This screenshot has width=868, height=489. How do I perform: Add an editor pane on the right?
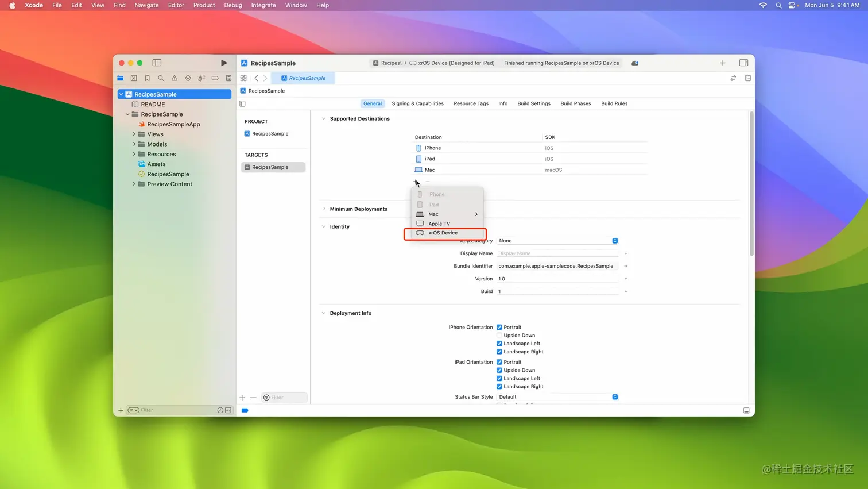(x=748, y=78)
